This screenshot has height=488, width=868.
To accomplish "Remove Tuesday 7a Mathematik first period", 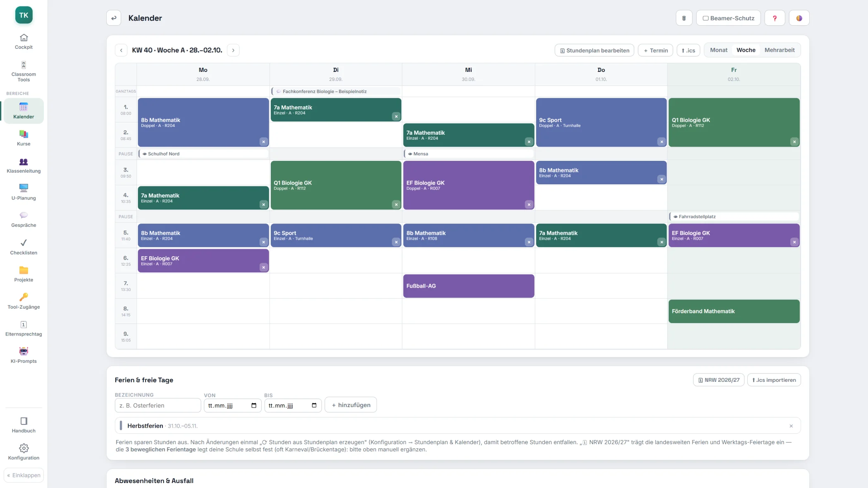I will [x=396, y=117].
